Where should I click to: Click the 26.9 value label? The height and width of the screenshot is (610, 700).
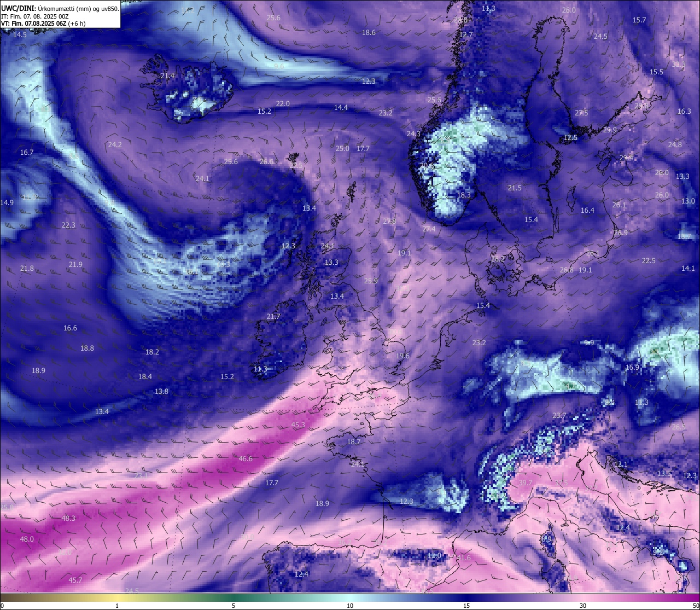621,233
